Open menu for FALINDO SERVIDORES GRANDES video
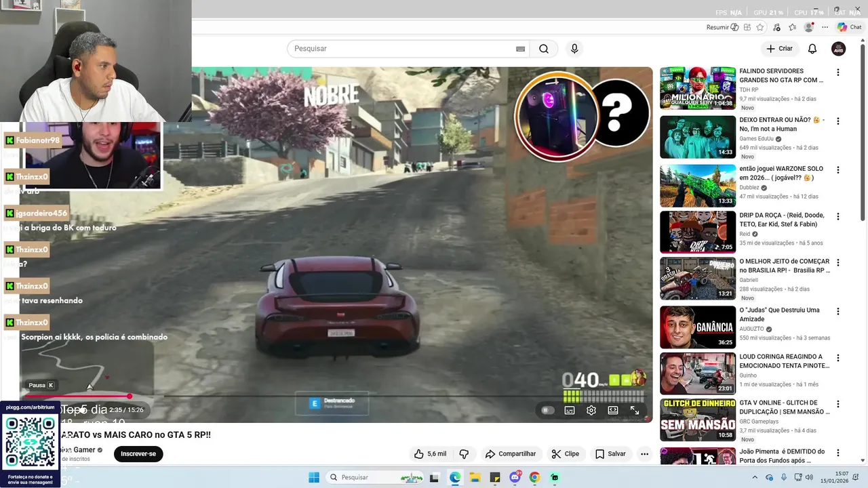Image resolution: width=868 pixels, height=488 pixels. (x=838, y=73)
